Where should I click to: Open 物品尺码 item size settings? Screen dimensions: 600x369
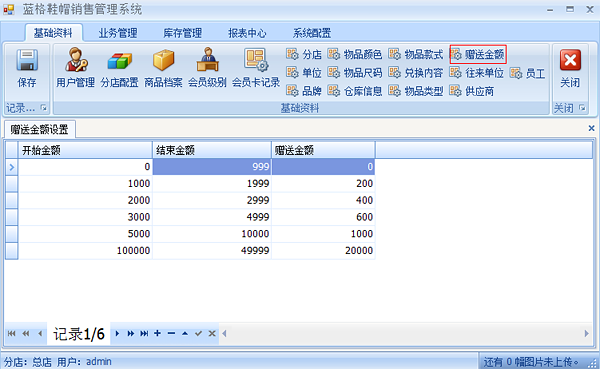point(355,73)
